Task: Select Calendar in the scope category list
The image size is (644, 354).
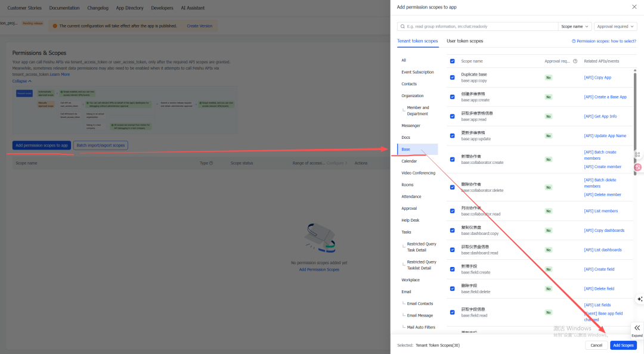Action: pos(409,161)
